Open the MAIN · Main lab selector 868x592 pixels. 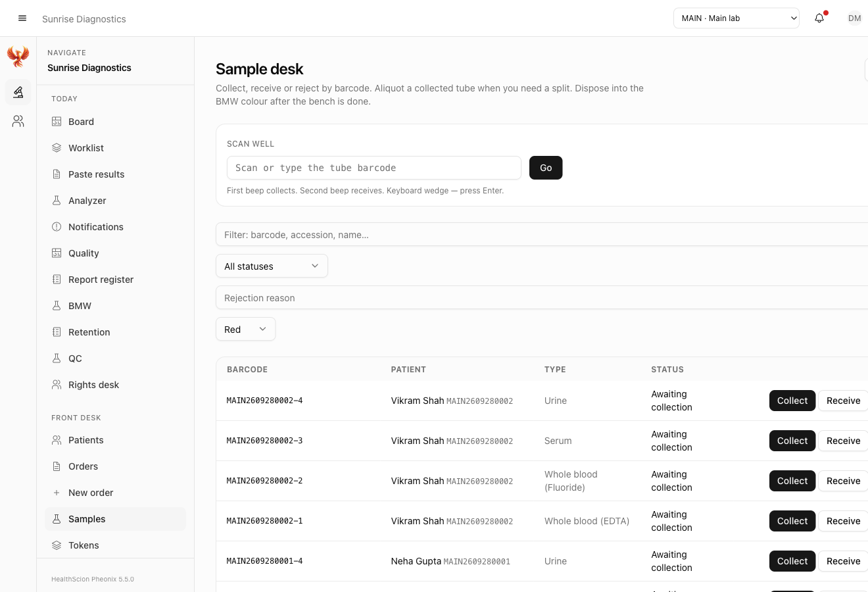(736, 18)
